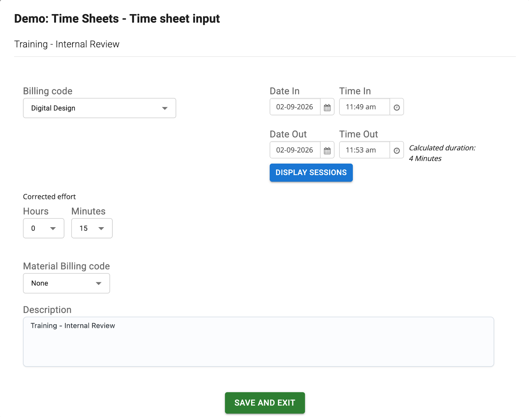Open the Time Out clock picker
The image size is (529, 420).
pos(396,150)
